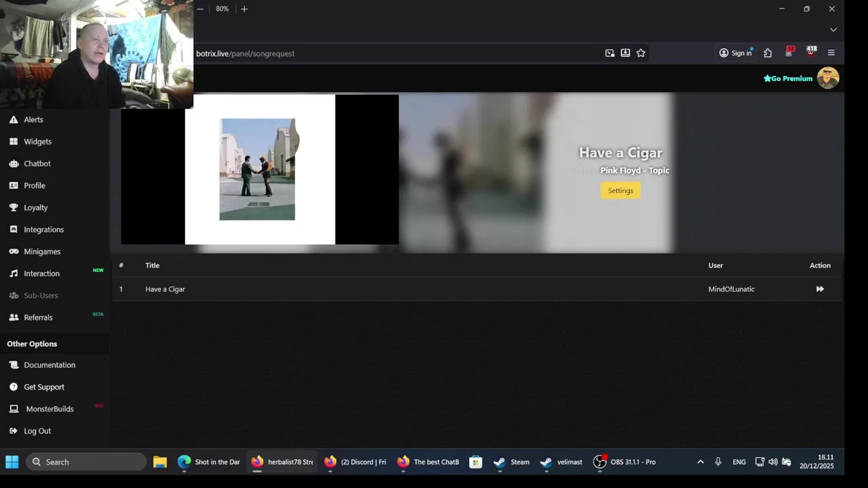Open the user avatar at top right
The image size is (868, 488).
pyautogui.click(x=828, y=78)
